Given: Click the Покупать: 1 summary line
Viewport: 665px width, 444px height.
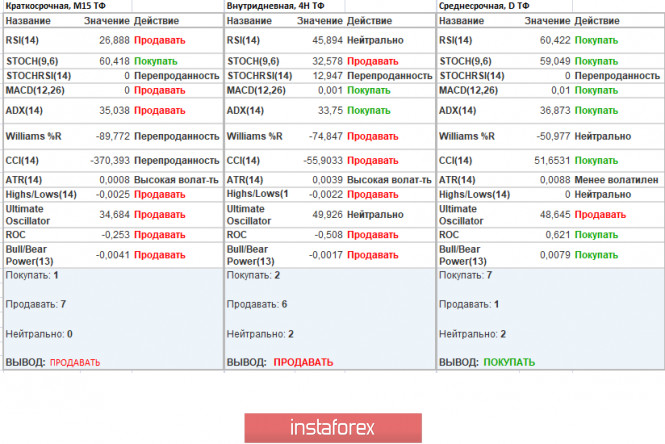Looking at the screenshot, I should pos(32,275).
